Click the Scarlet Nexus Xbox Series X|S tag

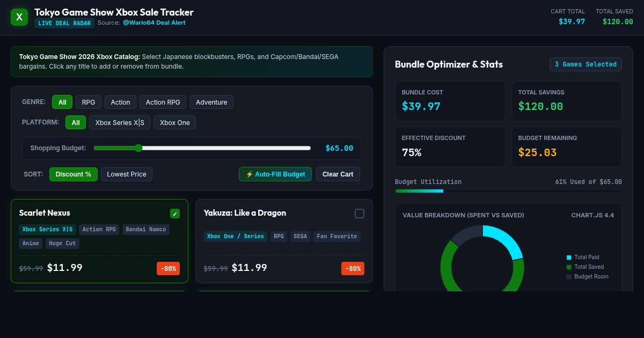click(x=48, y=230)
